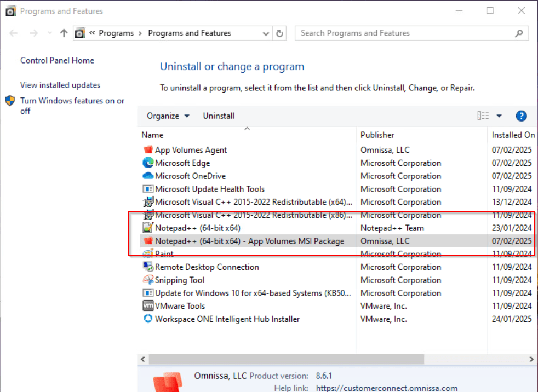Click the Microsoft OneDrive cloud icon

[147, 176]
